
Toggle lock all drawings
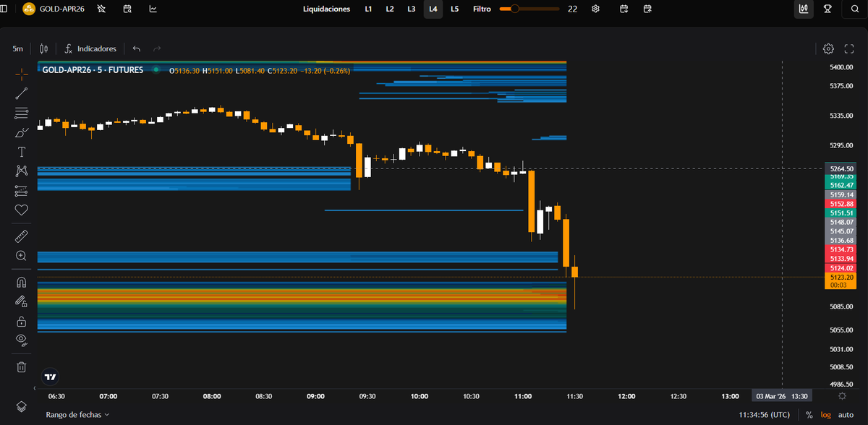pos(22,321)
